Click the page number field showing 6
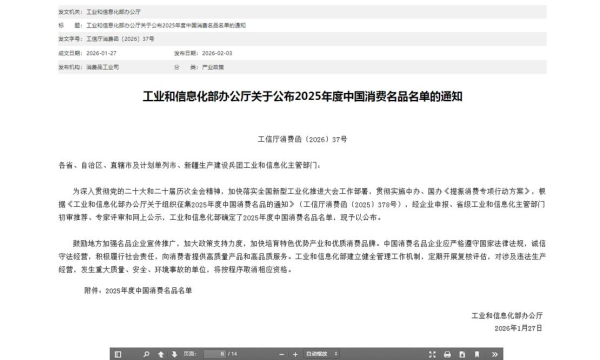 pos(215,354)
